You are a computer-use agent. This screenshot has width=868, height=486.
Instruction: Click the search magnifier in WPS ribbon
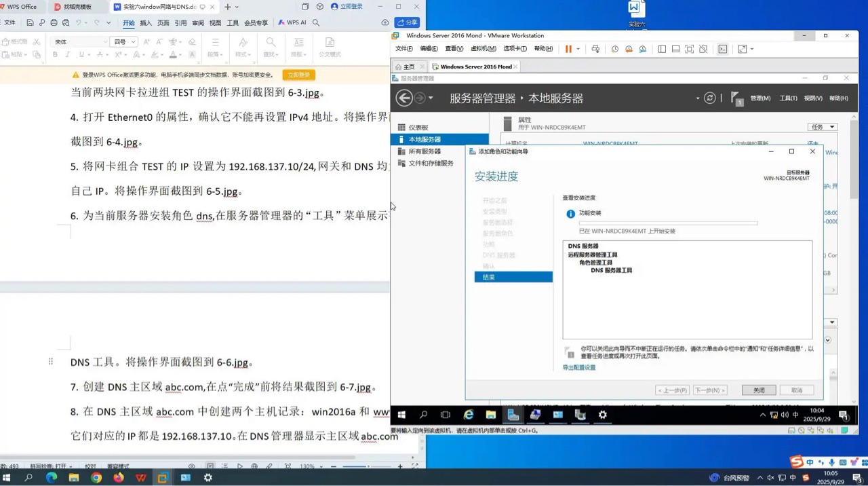pyautogui.click(x=316, y=22)
